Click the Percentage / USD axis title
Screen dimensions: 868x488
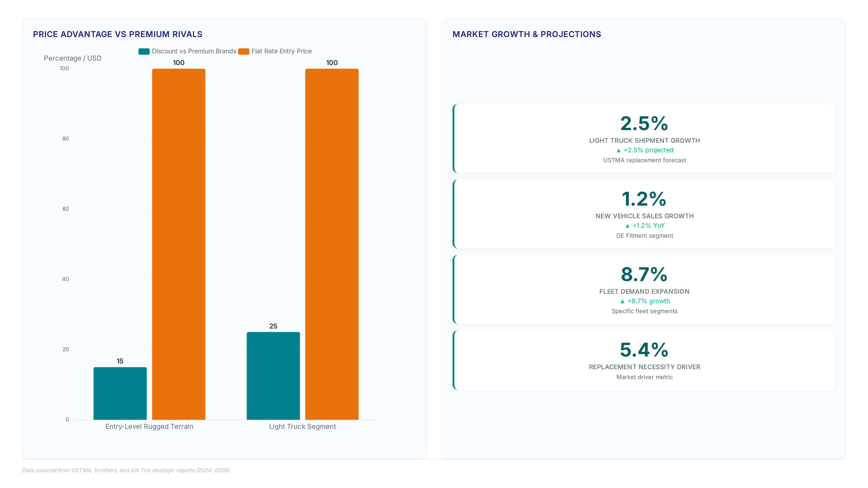[x=72, y=58]
